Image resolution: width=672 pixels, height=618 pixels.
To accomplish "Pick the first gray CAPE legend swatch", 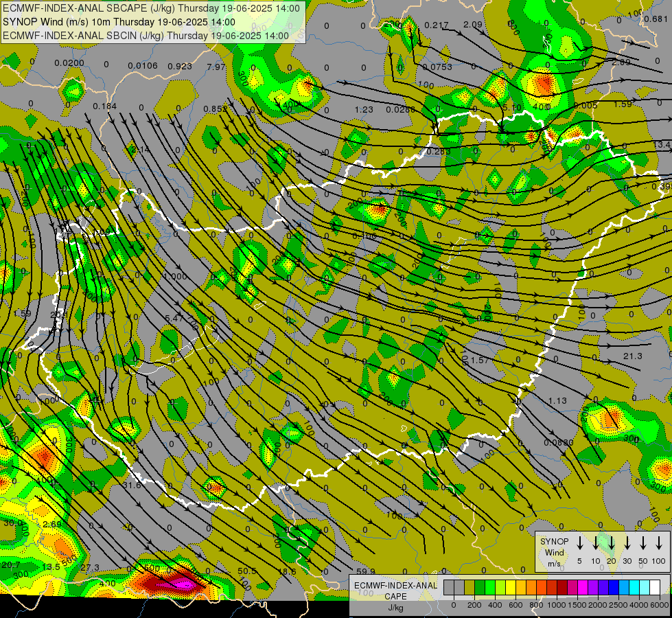I will [449, 587].
